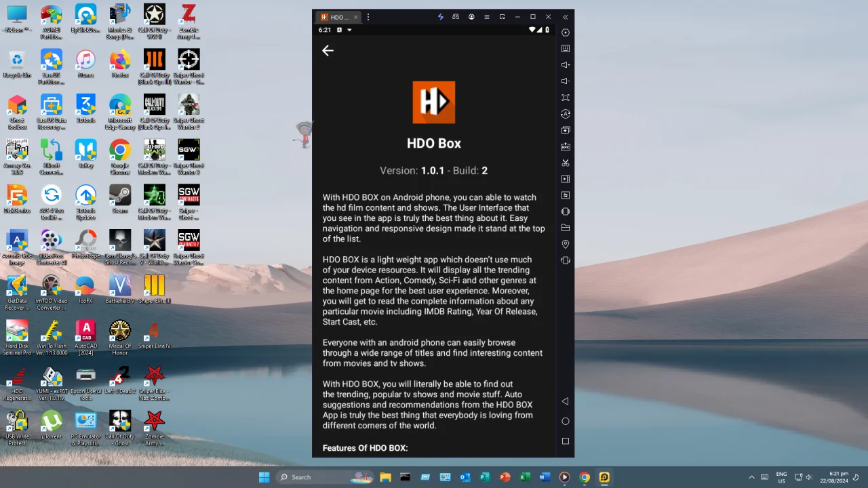Image resolution: width=868 pixels, height=488 pixels.
Task: Open the DiskGenius desktop shortcut
Action: (17, 200)
